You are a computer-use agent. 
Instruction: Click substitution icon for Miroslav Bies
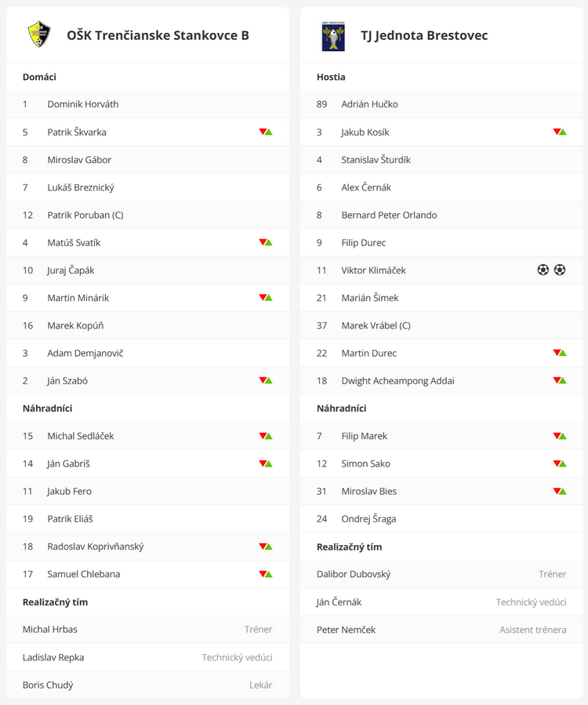pos(560,492)
